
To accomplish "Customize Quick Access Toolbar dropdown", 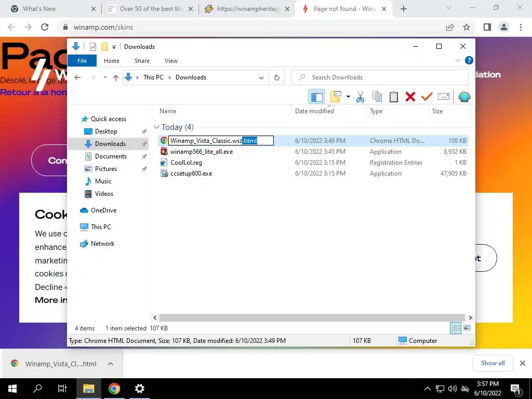I will (x=114, y=47).
